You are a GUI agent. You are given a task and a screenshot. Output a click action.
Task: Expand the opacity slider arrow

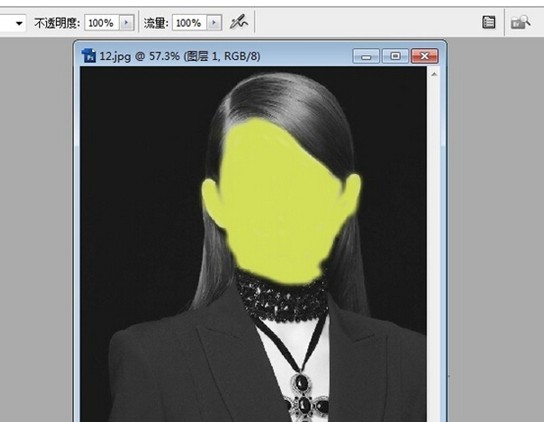(126, 23)
